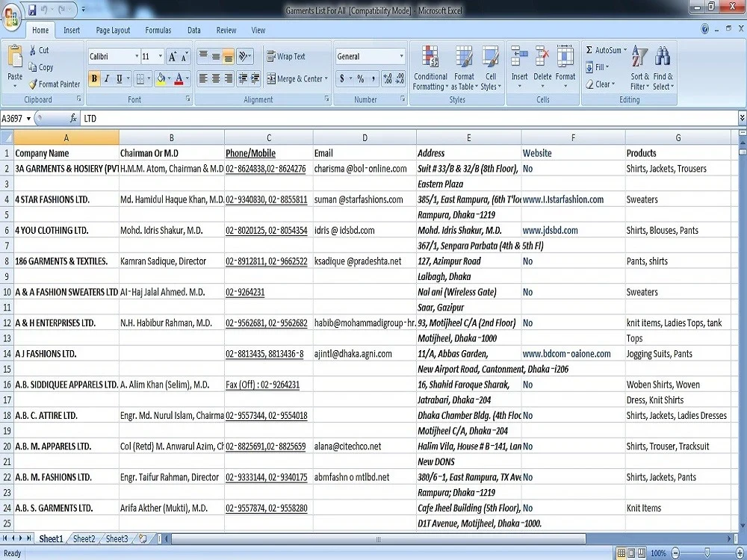The image size is (747, 560).
Task: Apply the red Font Color
Action: [179, 78]
